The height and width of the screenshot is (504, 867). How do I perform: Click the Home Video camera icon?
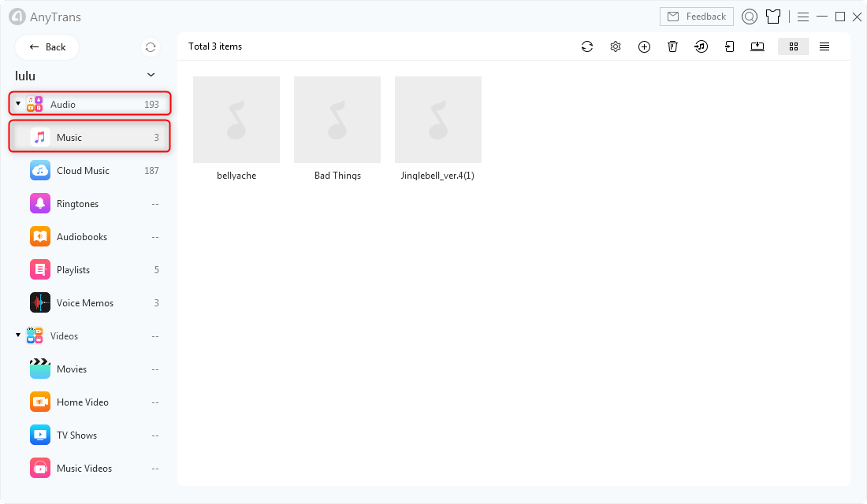click(40, 402)
